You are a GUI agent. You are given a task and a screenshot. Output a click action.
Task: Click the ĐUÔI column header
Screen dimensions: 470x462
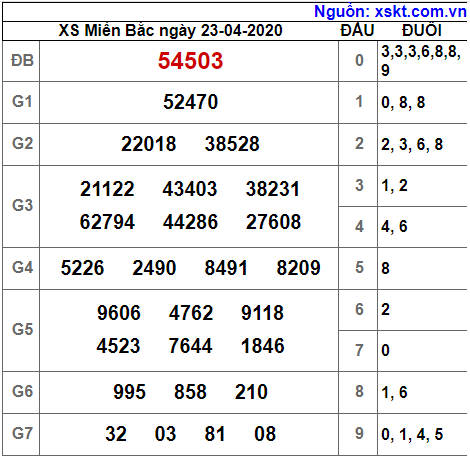click(x=422, y=30)
